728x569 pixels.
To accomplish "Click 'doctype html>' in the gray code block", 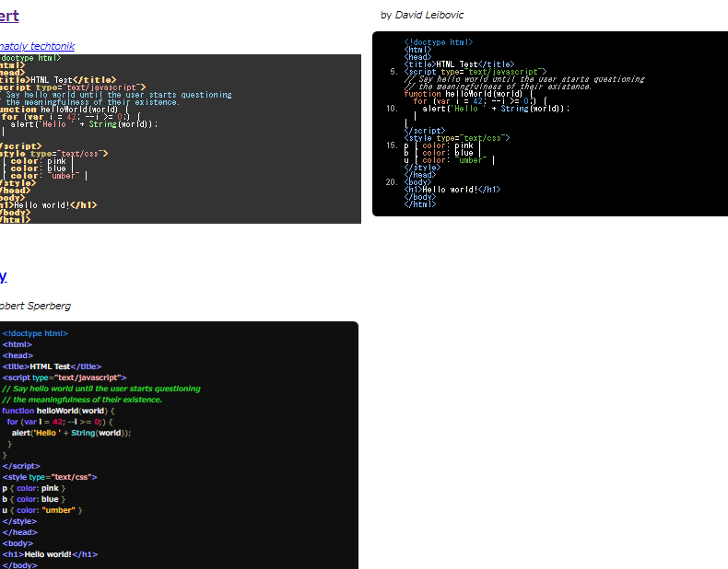I will click(x=30, y=58).
